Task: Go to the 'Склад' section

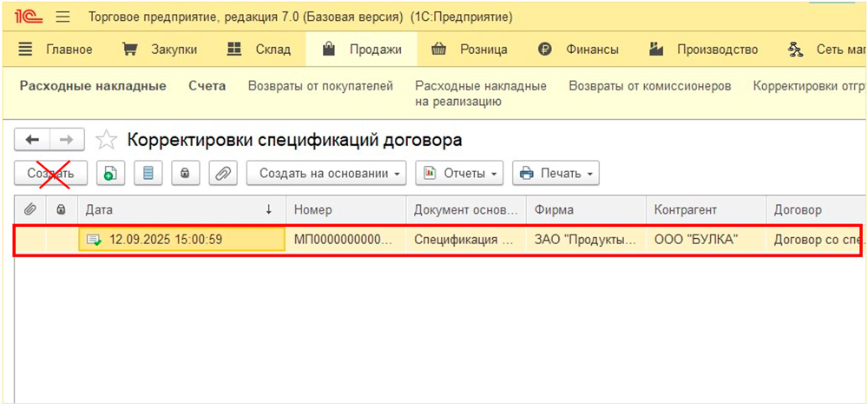Action: [x=259, y=50]
